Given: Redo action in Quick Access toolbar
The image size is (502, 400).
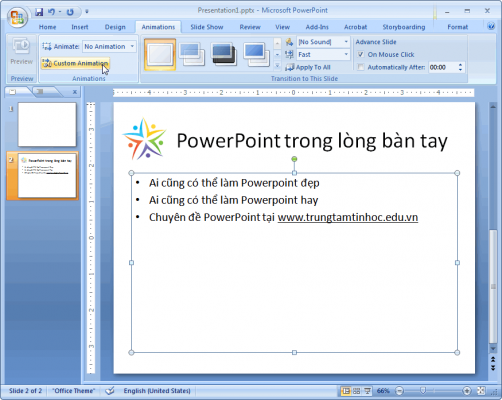Looking at the screenshot, I should [x=70, y=12].
